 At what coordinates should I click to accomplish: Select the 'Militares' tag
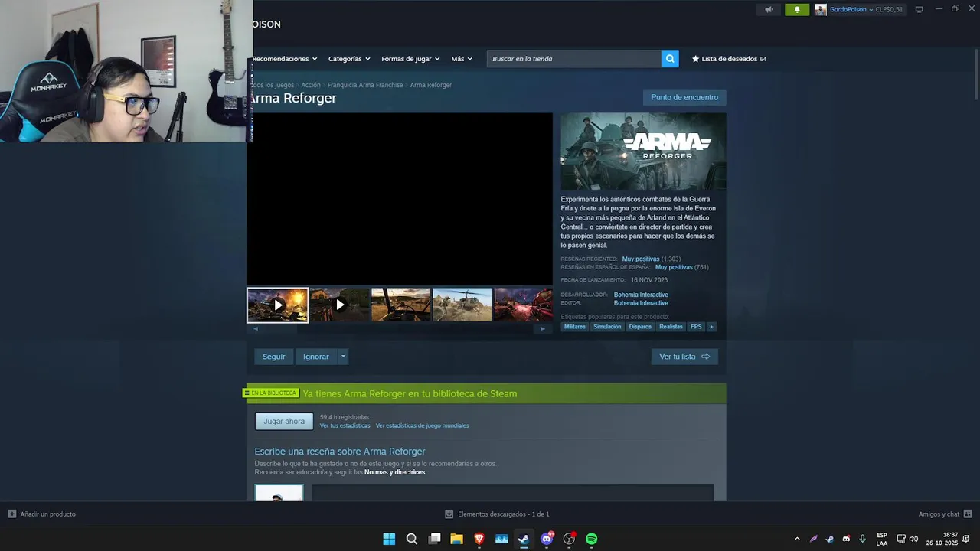(x=574, y=327)
